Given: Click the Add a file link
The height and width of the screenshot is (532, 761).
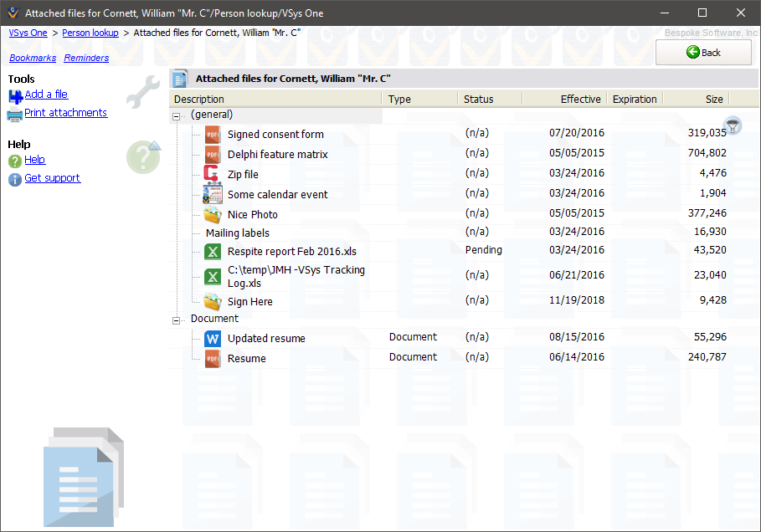Looking at the screenshot, I should pyautogui.click(x=46, y=95).
